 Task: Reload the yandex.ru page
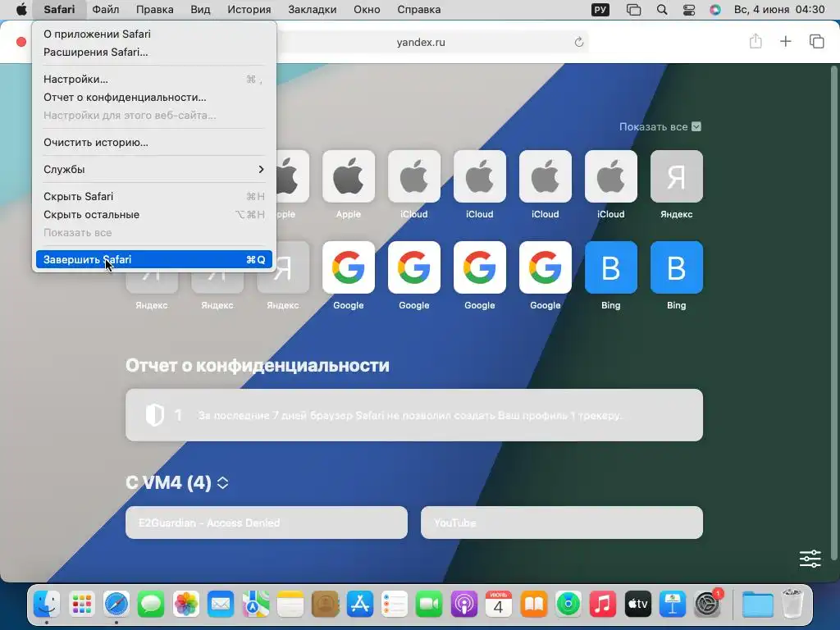pos(578,42)
